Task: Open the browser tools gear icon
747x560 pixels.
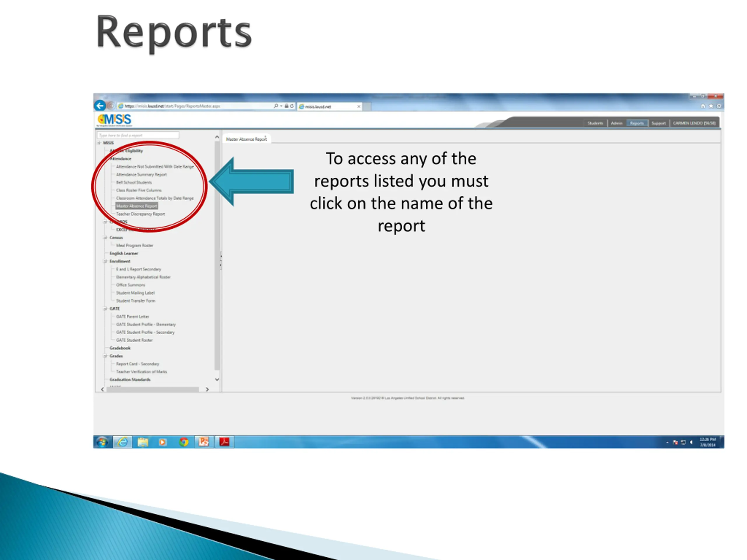Action: pyautogui.click(x=719, y=106)
